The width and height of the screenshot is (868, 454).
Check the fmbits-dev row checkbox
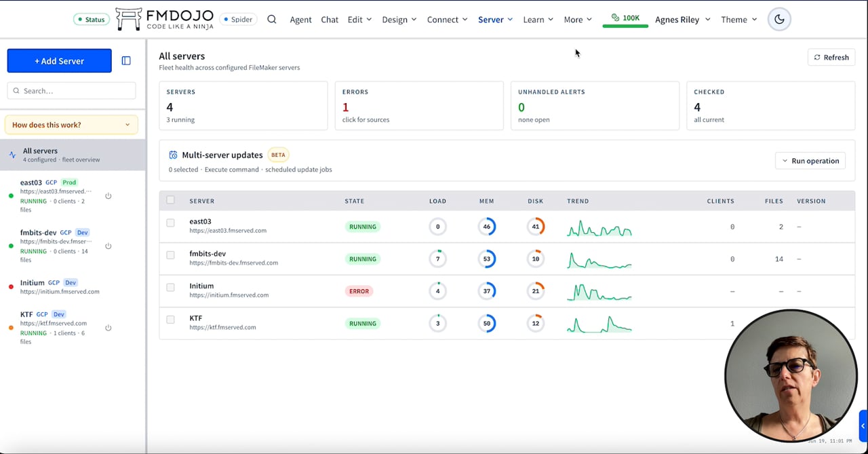tap(170, 255)
